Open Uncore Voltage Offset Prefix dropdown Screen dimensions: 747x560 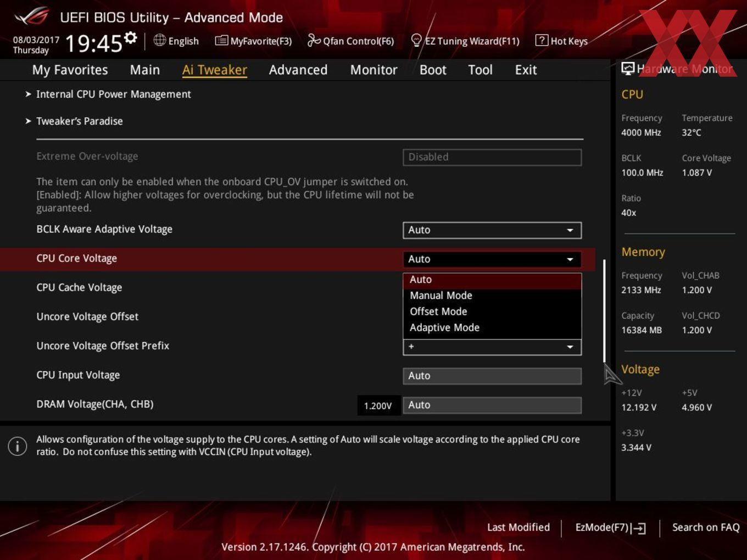[492, 346]
